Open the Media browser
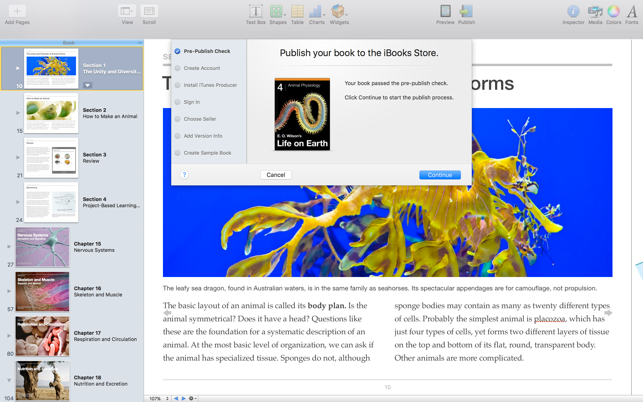 595,12
